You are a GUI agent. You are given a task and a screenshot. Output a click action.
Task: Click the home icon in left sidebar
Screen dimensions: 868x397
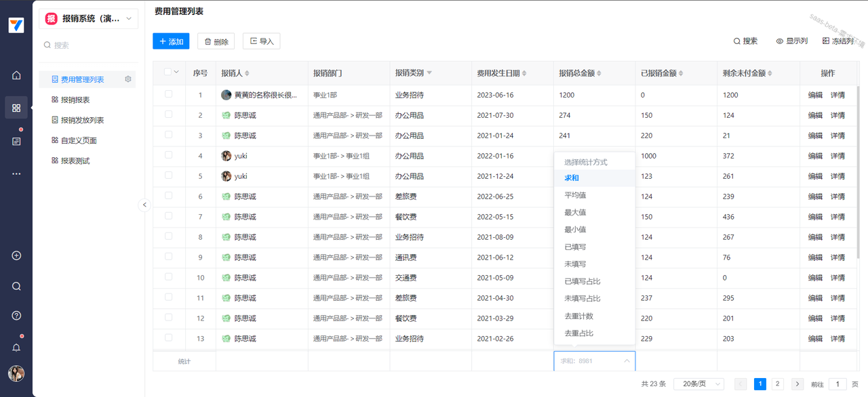coord(16,75)
